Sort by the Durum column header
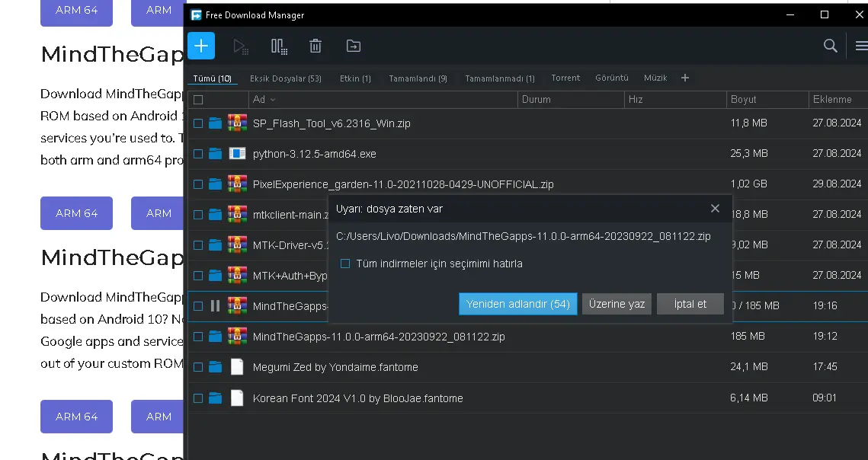 (571, 100)
